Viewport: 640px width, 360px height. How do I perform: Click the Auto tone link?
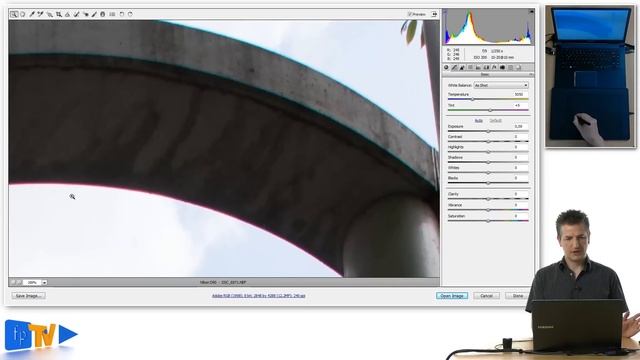tap(479, 121)
